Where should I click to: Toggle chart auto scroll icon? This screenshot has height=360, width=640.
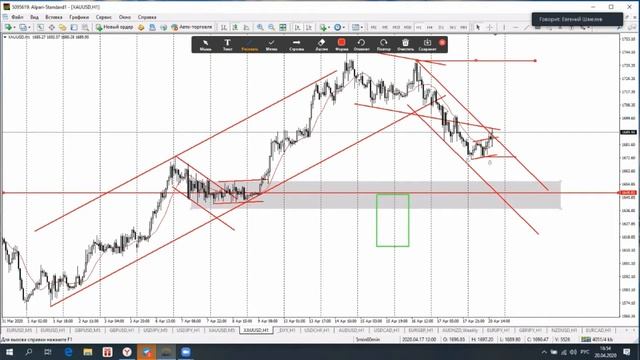click(298, 27)
